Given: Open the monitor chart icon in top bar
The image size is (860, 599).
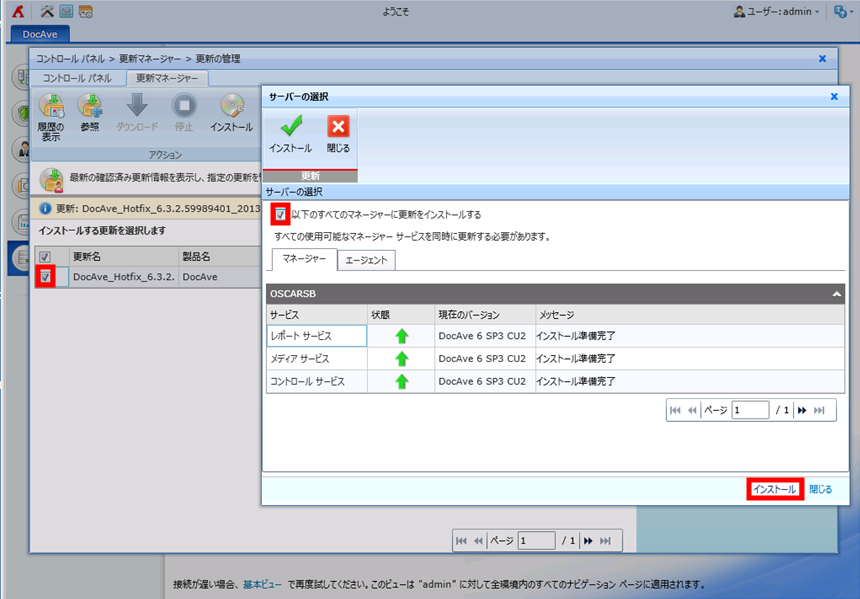Looking at the screenshot, I should 66,11.
